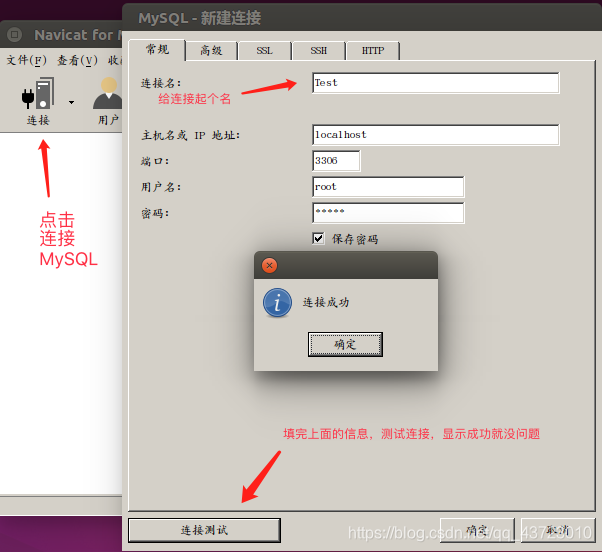Close the connection success popup with red X
The image size is (602, 552).
[270, 266]
